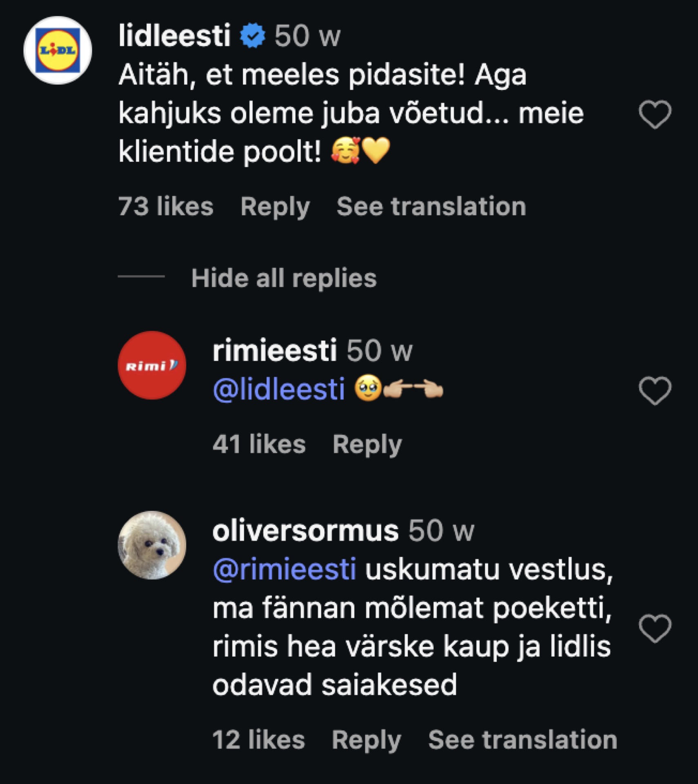See translation of oliversormus's comment

[522, 739]
